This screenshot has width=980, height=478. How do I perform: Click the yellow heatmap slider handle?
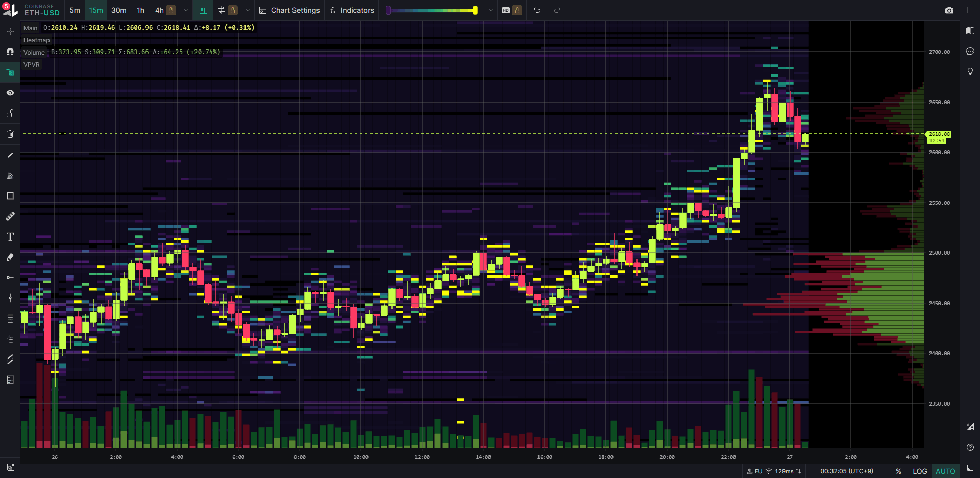click(475, 10)
